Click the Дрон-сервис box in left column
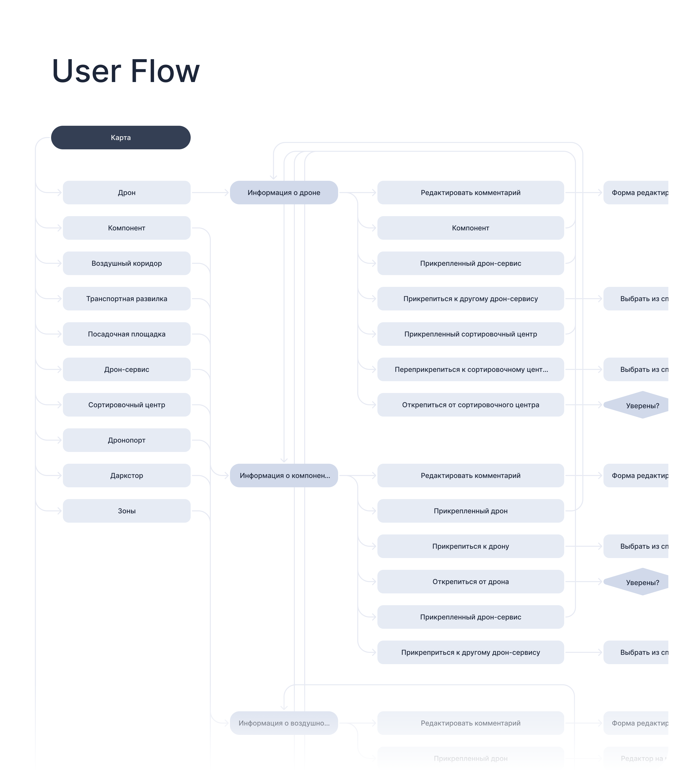This screenshot has width=688, height=784. pos(127,369)
